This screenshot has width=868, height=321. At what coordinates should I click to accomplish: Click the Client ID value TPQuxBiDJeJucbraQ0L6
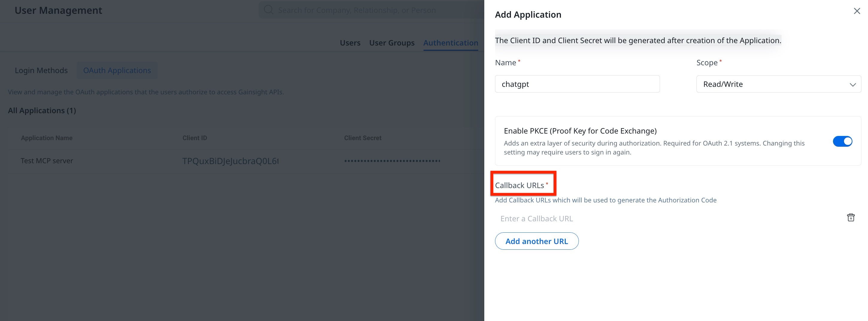coord(230,161)
